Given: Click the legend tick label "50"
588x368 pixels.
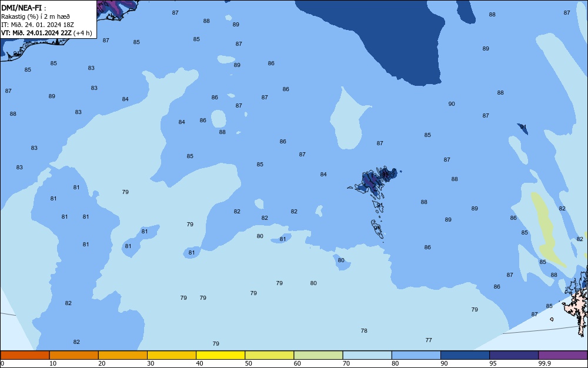Looking at the screenshot, I should pyautogui.click(x=248, y=363).
